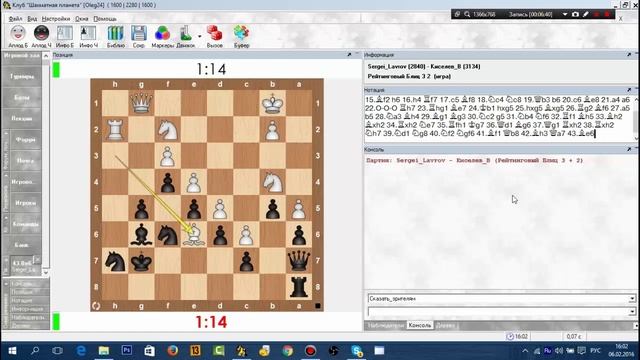This screenshot has width=640, height=360.
Task: Click the black king on g7
Action: coord(141,260)
